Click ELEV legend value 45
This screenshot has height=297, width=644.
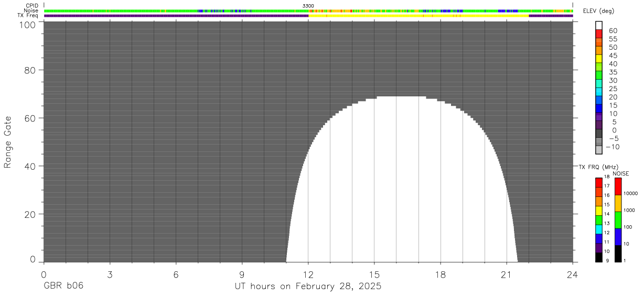613,56
